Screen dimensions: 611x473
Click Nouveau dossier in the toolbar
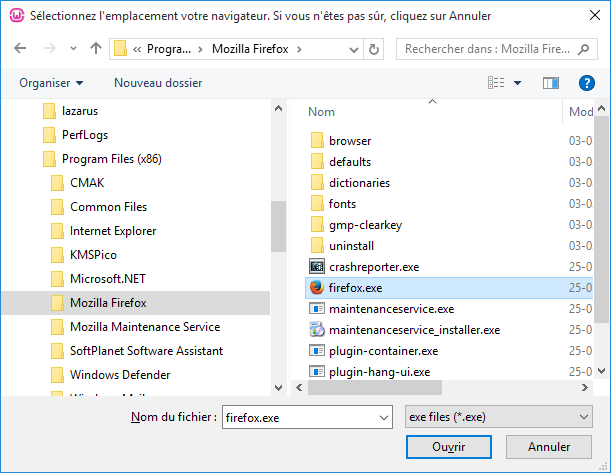click(x=158, y=83)
